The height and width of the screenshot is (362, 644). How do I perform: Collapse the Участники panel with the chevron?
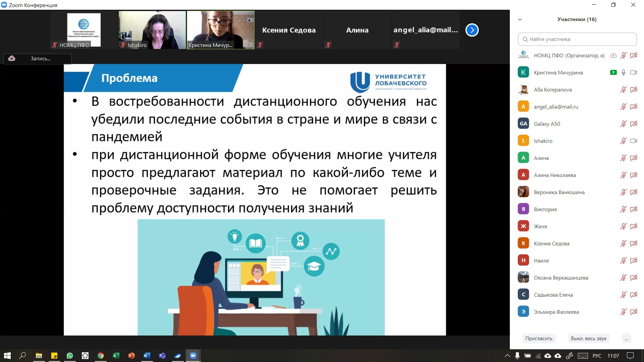pos(519,19)
